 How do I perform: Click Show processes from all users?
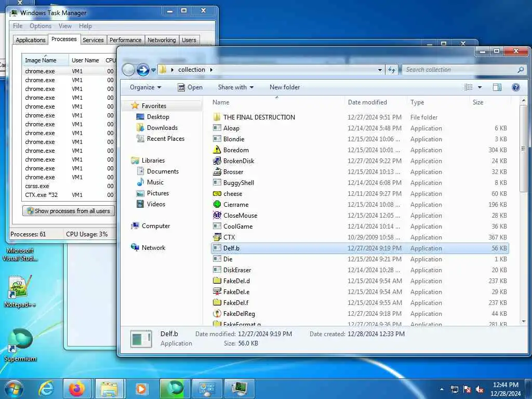(69, 211)
